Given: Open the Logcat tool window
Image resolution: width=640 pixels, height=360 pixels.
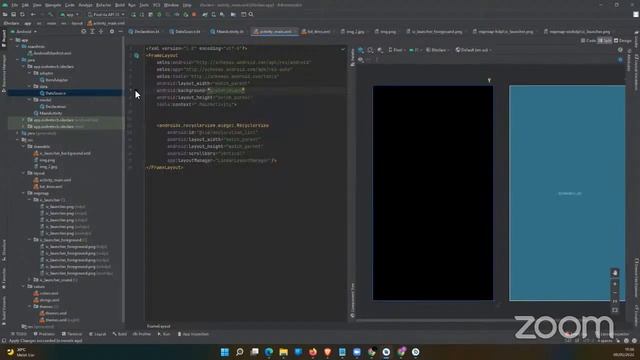Looking at the screenshot, I should [98, 334].
